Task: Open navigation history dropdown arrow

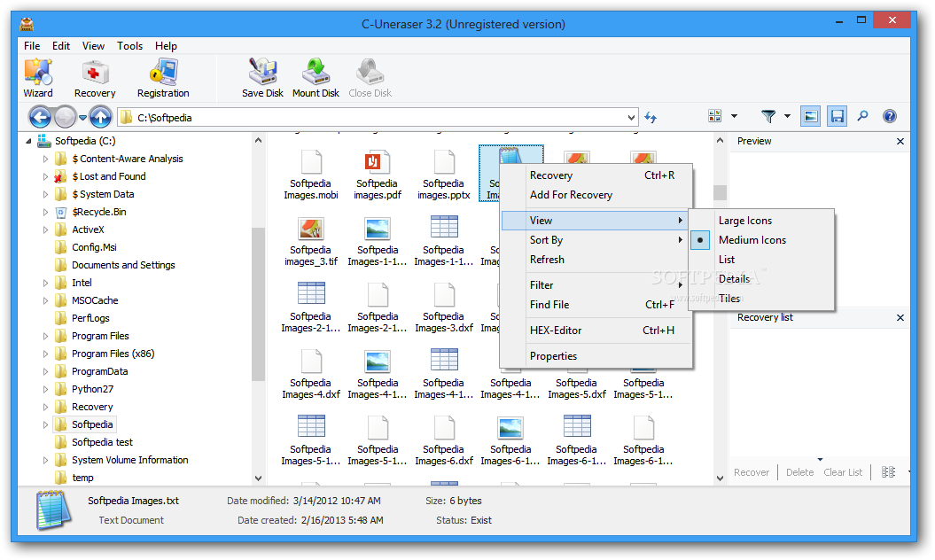Action: click(83, 118)
